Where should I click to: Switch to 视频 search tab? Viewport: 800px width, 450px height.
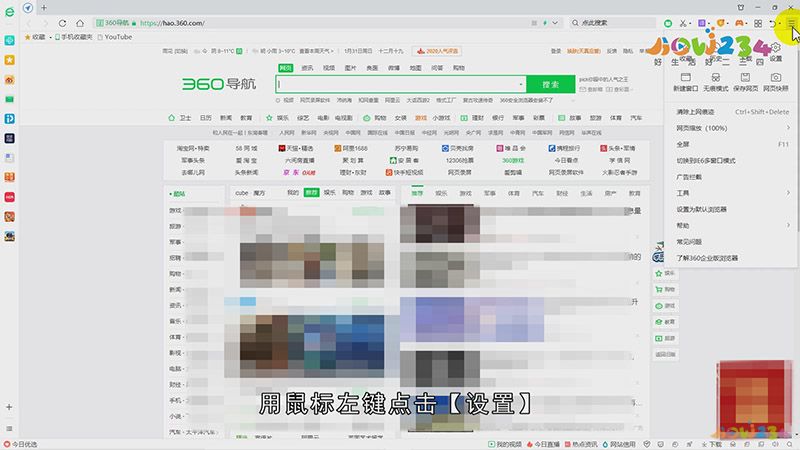click(329, 68)
